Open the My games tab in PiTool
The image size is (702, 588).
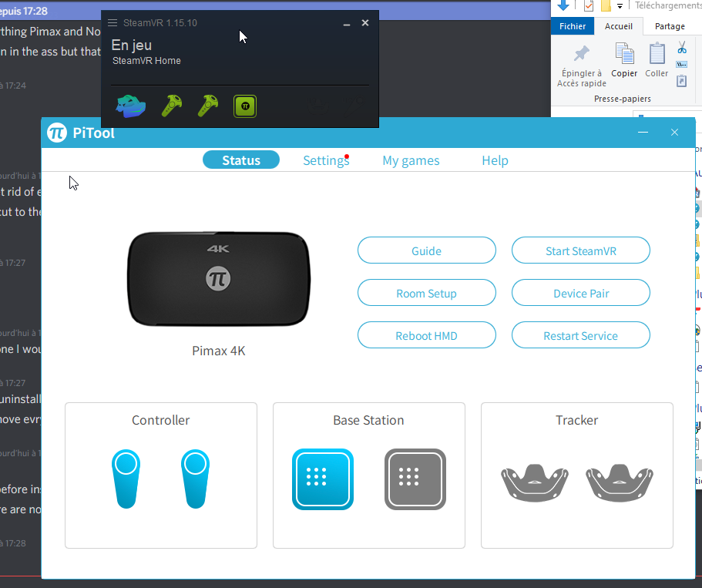(411, 160)
